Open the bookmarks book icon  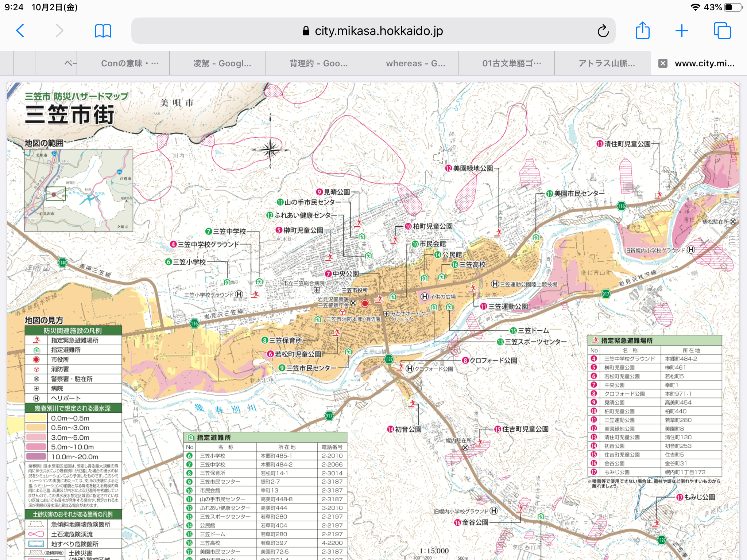pyautogui.click(x=103, y=31)
